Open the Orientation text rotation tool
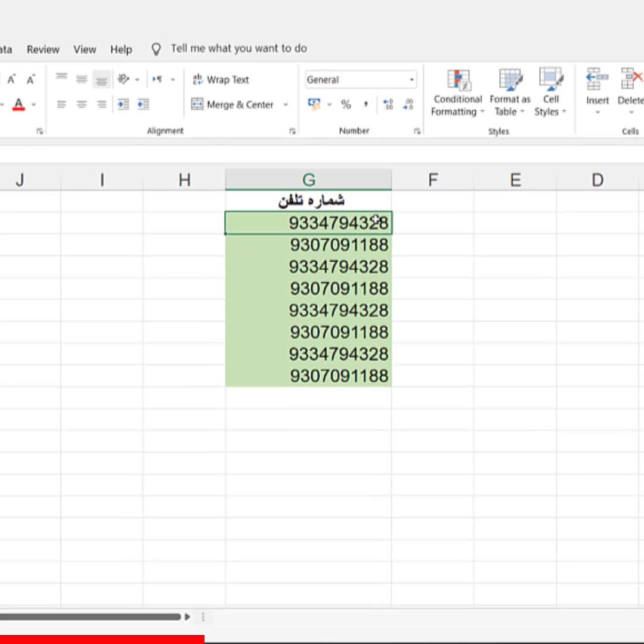The height and width of the screenshot is (644, 644). 123,79
